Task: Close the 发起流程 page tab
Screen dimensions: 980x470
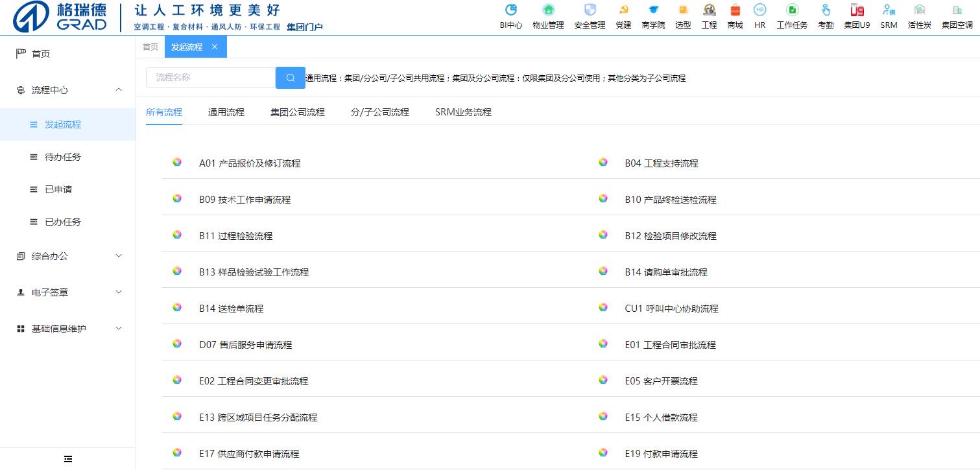Action: (x=215, y=47)
